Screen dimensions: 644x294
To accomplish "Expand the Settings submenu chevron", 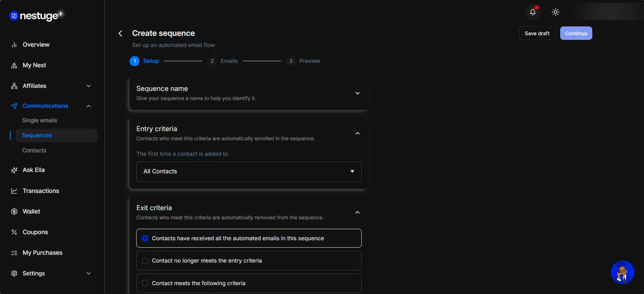I will tap(89, 273).
